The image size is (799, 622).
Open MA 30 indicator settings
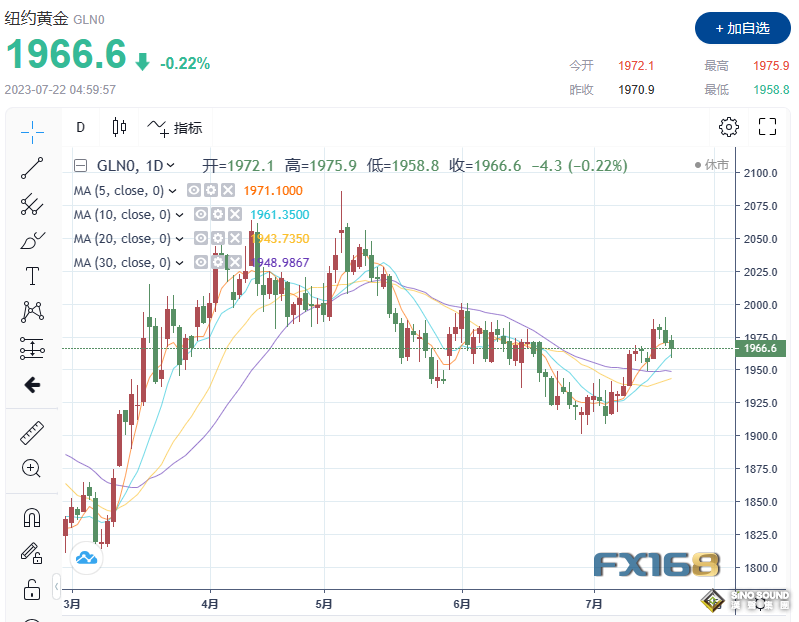click(x=218, y=262)
